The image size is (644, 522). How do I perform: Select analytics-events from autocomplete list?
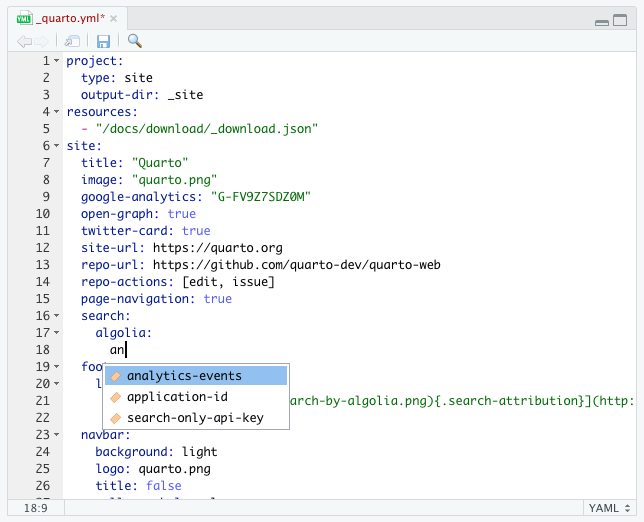coord(184,376)
